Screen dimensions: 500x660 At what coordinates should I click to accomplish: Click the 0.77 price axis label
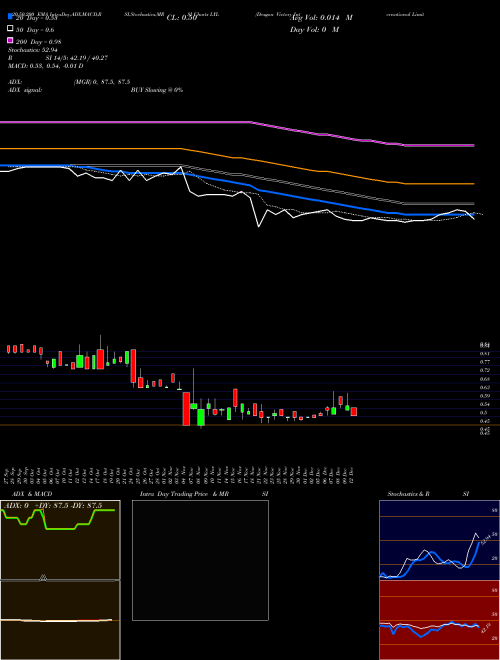(485, 362)
